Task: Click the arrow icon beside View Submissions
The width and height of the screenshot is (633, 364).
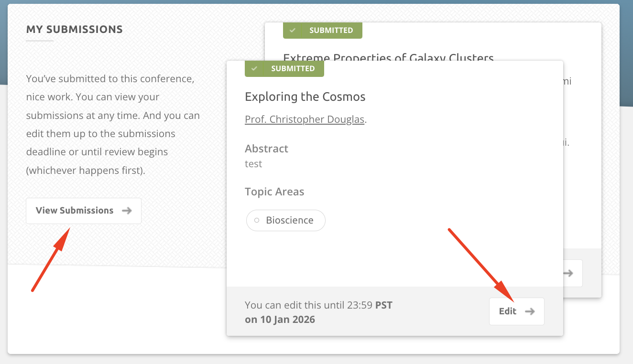Action: [127, 211]
